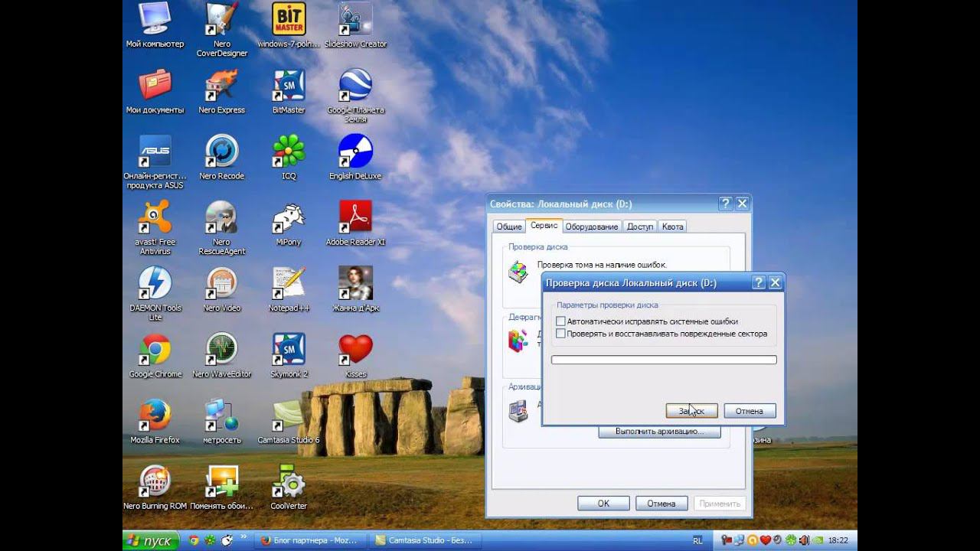The width and height of the screenshot is (980, 551).
Task: Click the BitMaster desktop shortcut
Action: (x=289, y=91)
